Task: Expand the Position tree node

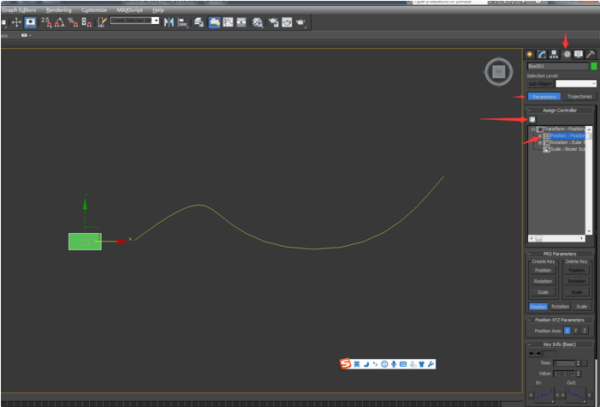Action: pyautogui.click(x=540, y=136)
